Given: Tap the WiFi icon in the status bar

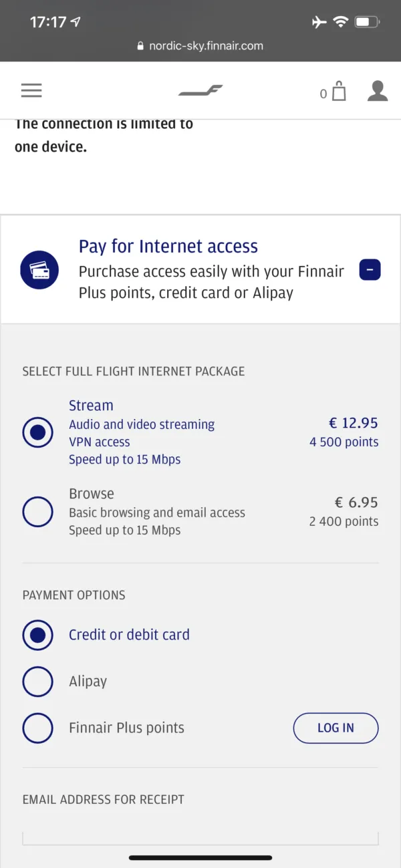Looking at the screenshot, I should pos(341,21).
